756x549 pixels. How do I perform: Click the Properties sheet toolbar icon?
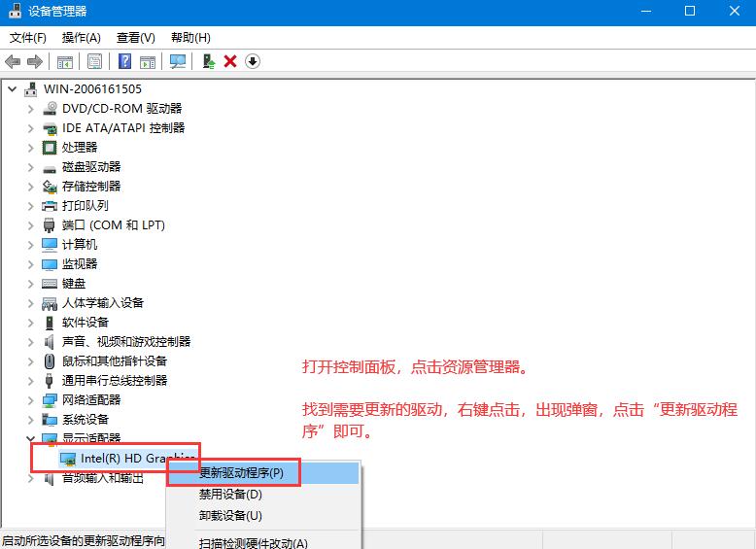[x=94, y=61]
